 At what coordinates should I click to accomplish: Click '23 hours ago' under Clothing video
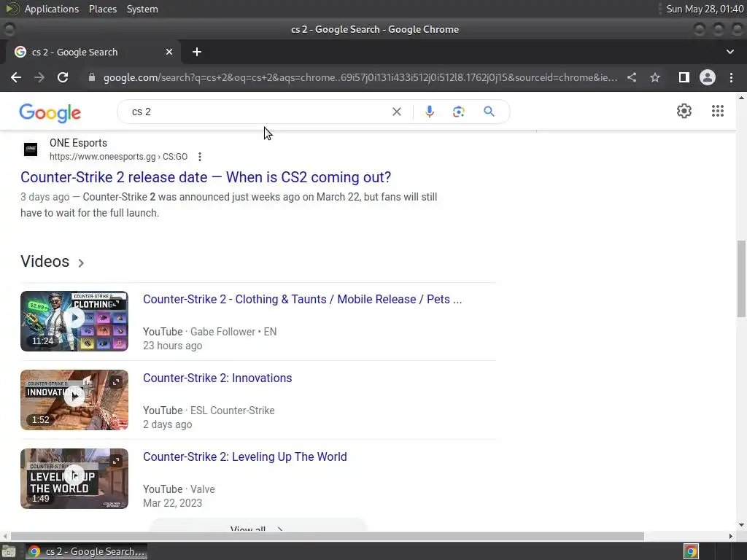click(x=172, y=346)
